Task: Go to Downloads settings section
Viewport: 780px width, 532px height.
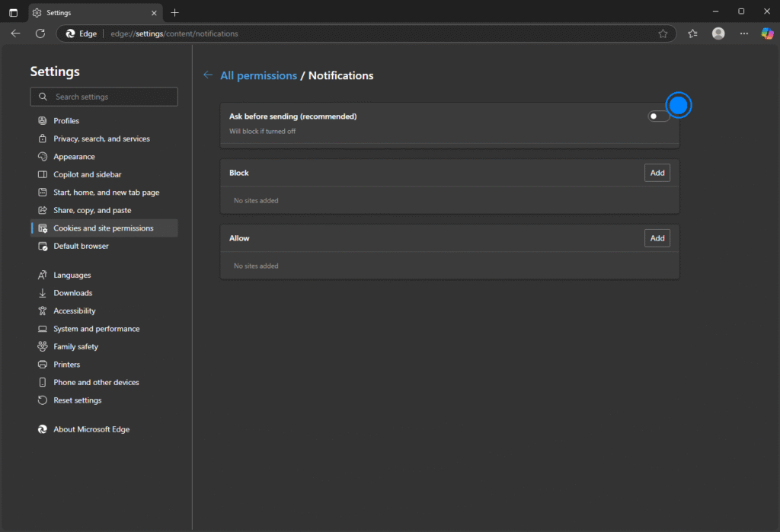Action: 72,293
